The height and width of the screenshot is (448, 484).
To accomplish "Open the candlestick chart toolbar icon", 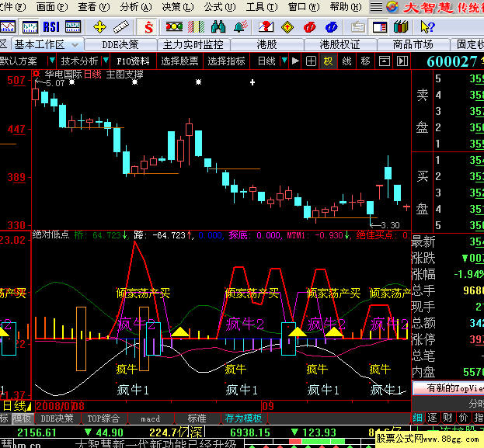I will pos(30,27).
